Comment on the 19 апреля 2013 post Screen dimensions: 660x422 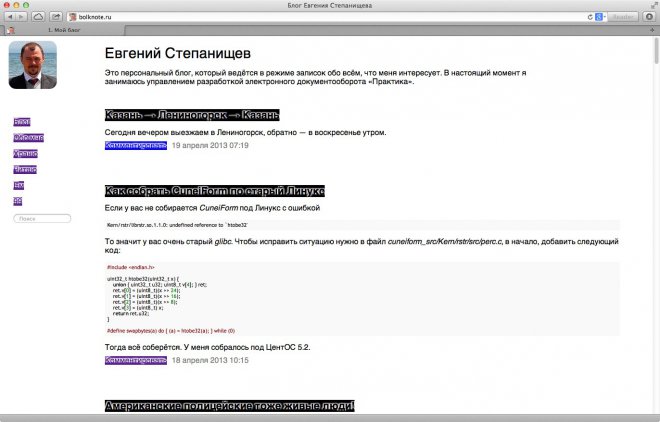click(136, 145)
